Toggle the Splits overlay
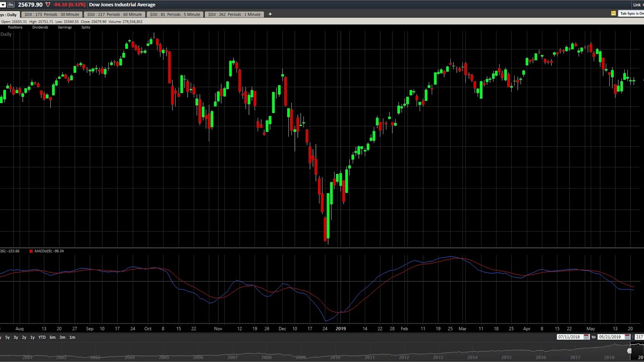644x362 pixels. (86, 27)
